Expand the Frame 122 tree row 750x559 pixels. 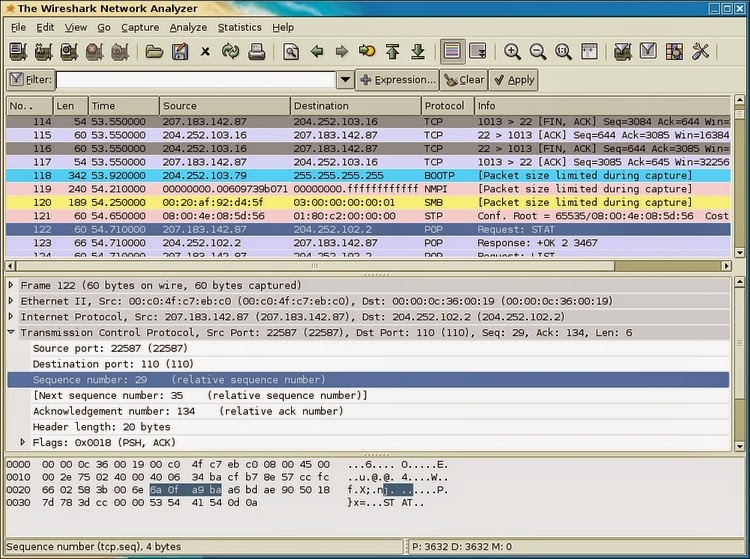tap(11, 285)
